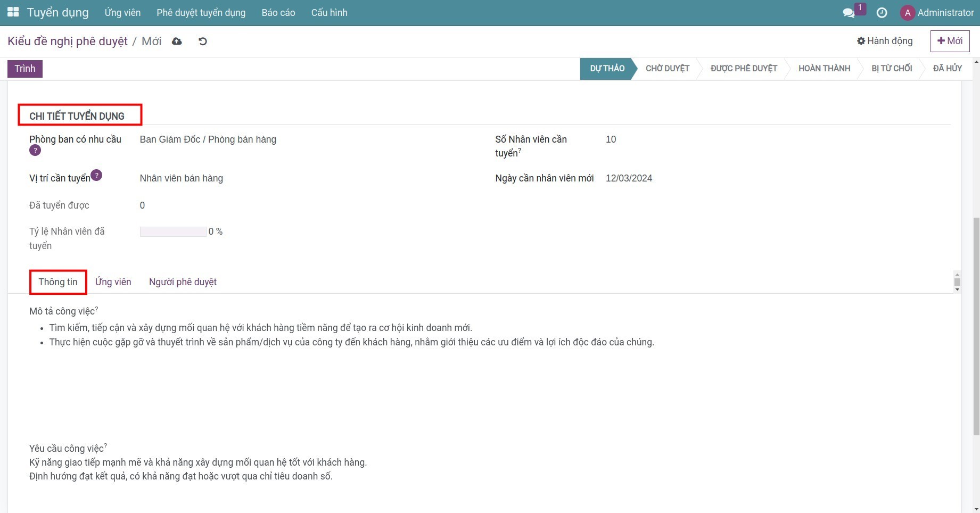Select the Chờ duyệt status stage
This screenshot has height=513, width=980.
[x=667, y=69]
